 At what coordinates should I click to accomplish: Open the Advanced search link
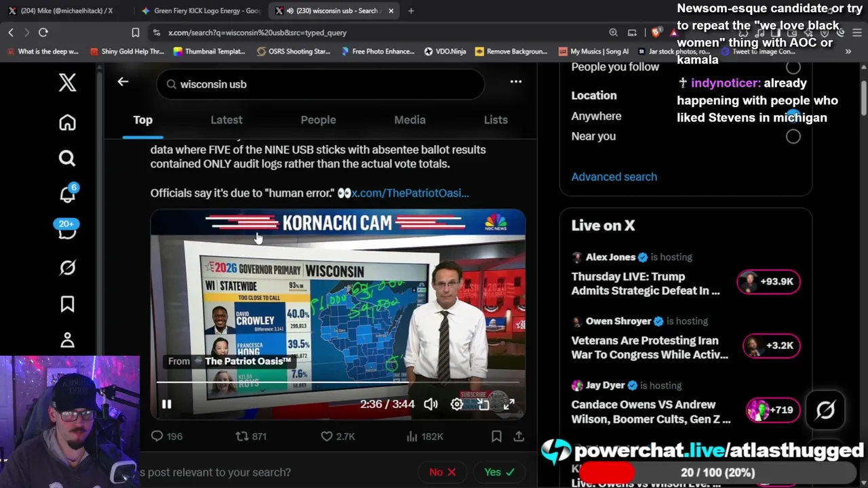click(614, 177)
